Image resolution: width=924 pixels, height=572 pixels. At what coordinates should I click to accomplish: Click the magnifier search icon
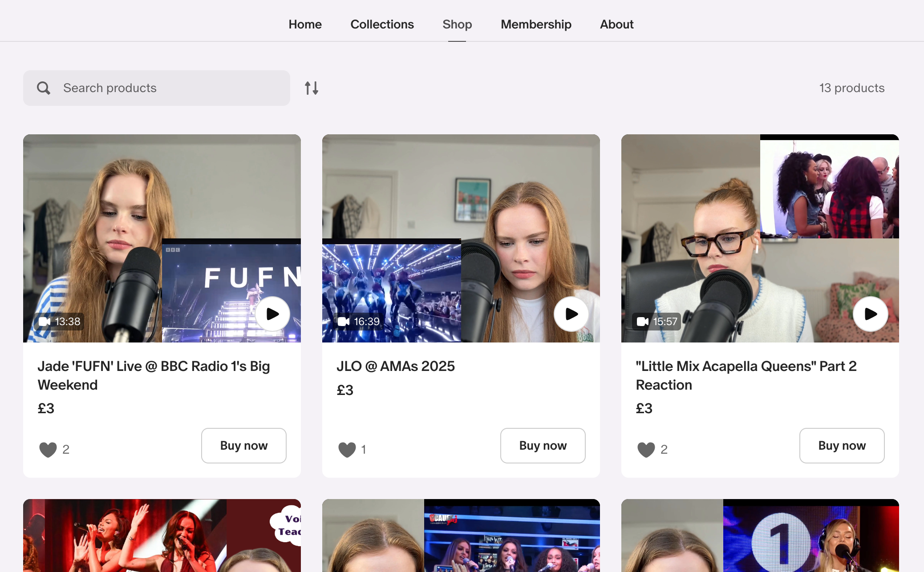(x=44, y=88)
